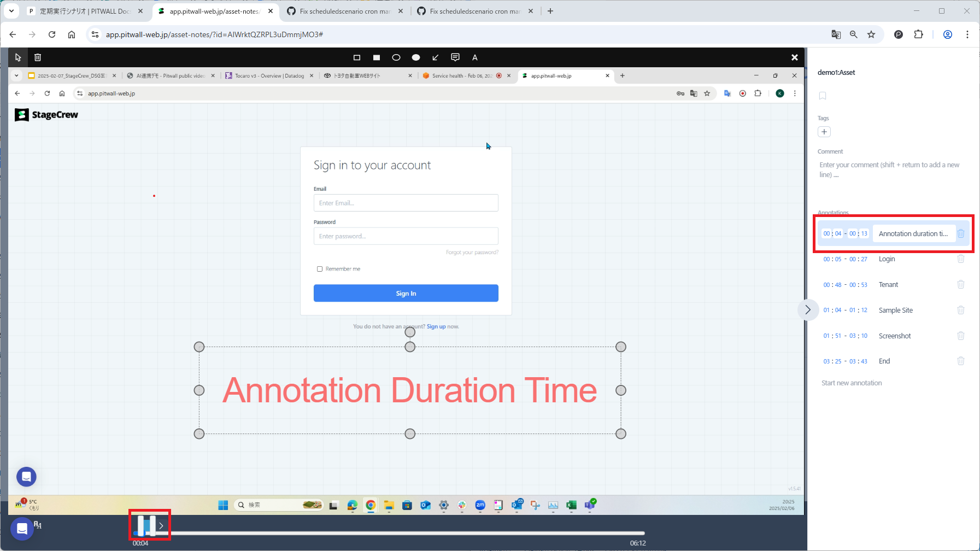Viewport: 980px width, 551px height.
Task: Switch to the PITWALL Docs browser tab
Action: pos(85,11)
